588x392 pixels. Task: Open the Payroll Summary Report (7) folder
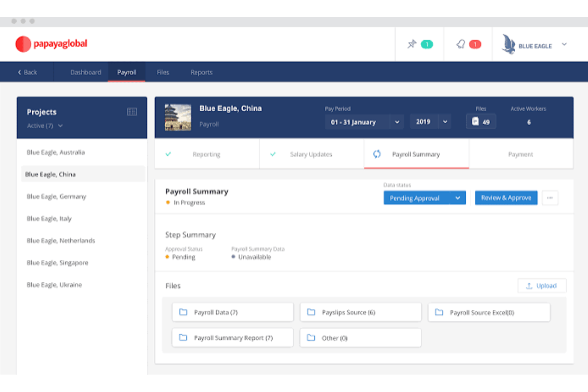click(x=233, y=338)
